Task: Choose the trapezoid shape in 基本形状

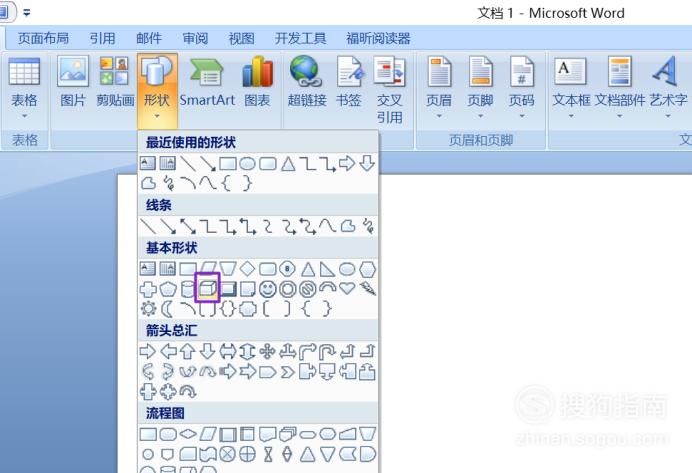Action: pyautogui.click(x=228, y=269)
